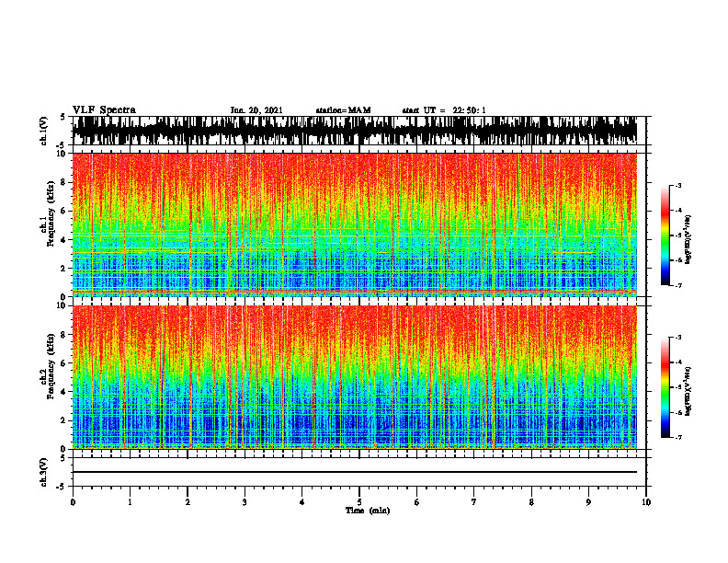Click the "-3" label on ch.1 colorbar
Viewport: 728px width, 563px height.
tap(678, 186)
